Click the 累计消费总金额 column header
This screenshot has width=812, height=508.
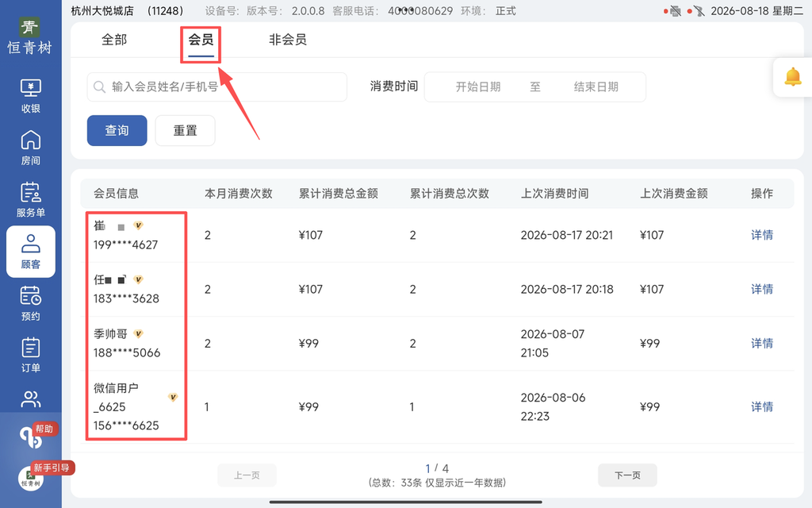coord(338,194)
